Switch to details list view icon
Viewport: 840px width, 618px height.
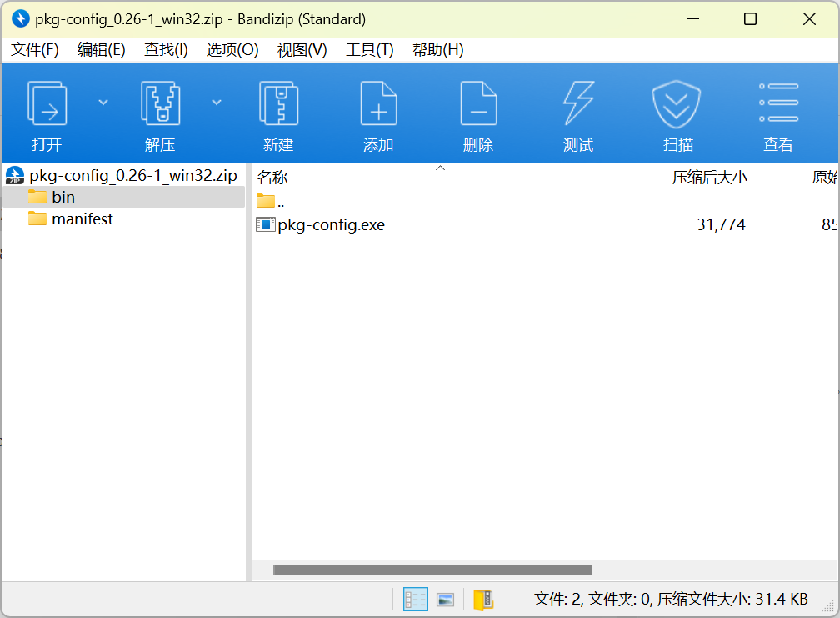click(x=415, y=600)
